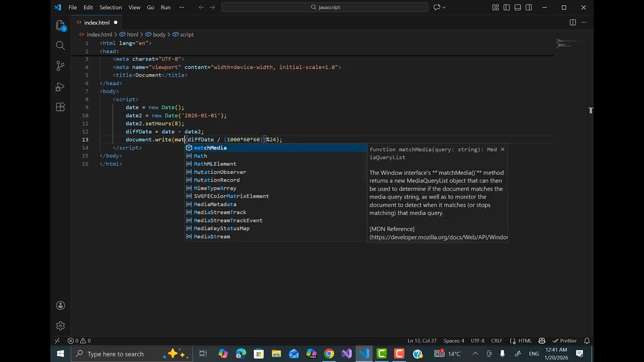Open Microsoft Edge from the taskbar

pyautogui.click(x=241, y=353)
